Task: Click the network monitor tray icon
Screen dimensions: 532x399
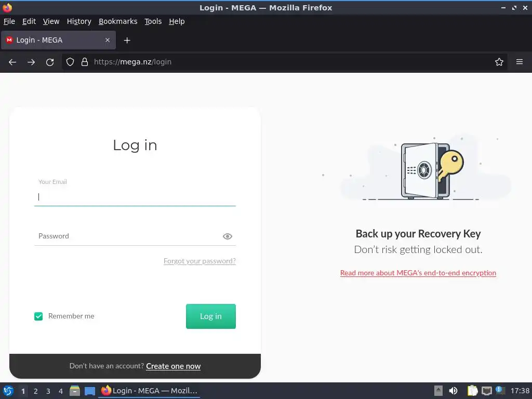Action: pyautogui.click(x=486, y=391)
